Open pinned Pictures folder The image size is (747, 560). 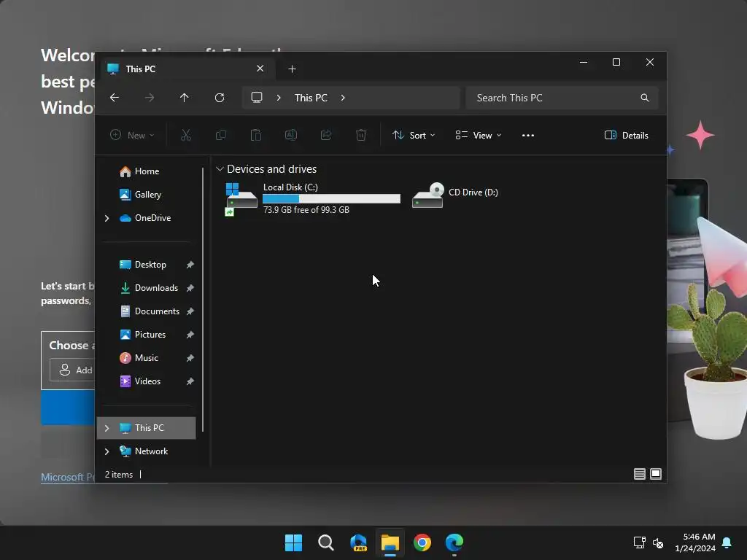pos(147,335)
